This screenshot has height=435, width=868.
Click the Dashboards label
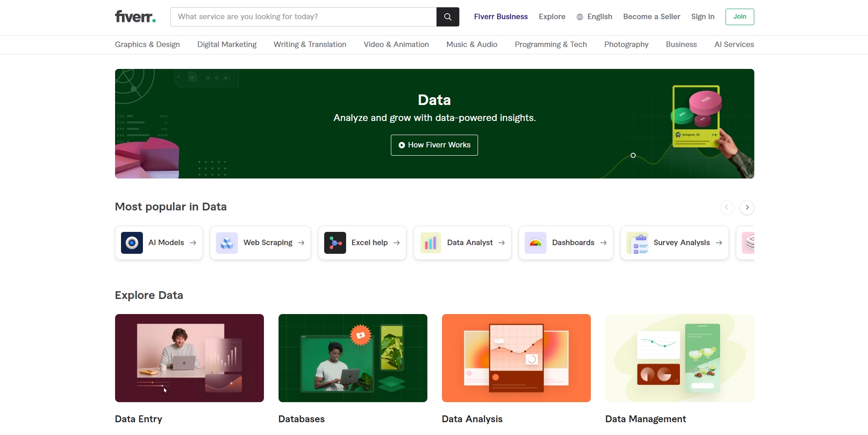(x=573, y=243)
